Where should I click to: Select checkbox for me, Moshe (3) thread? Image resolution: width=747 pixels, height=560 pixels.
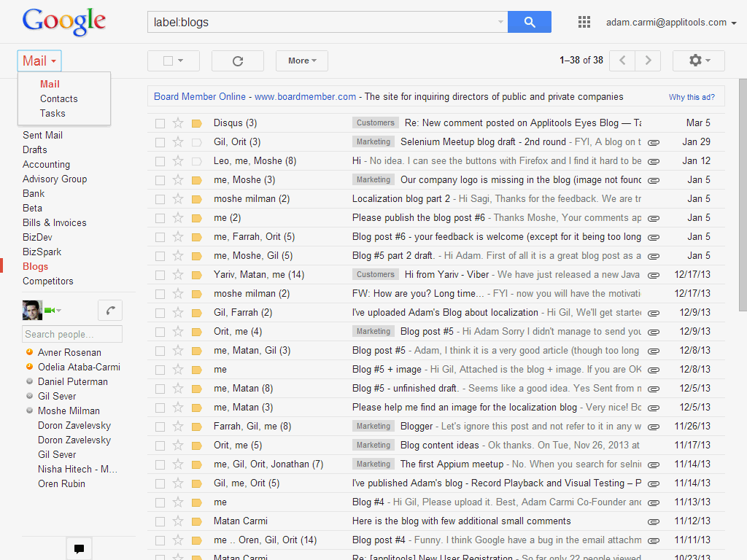coord(160,181)
